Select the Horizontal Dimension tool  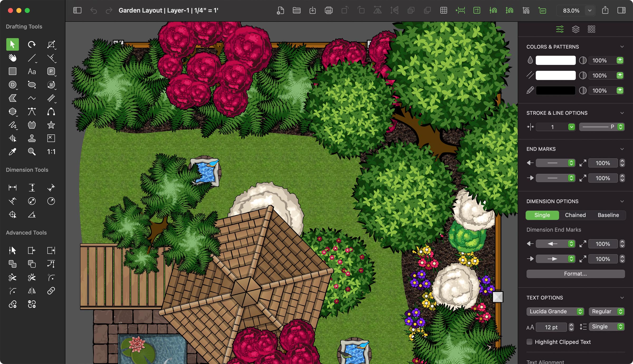[12, 188]
